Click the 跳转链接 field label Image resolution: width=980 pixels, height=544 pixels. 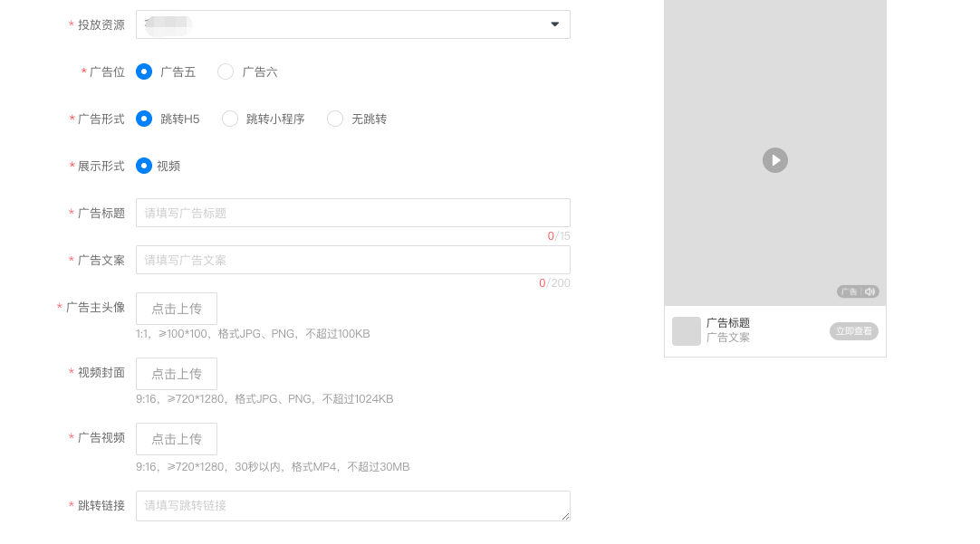pos(101,505)
